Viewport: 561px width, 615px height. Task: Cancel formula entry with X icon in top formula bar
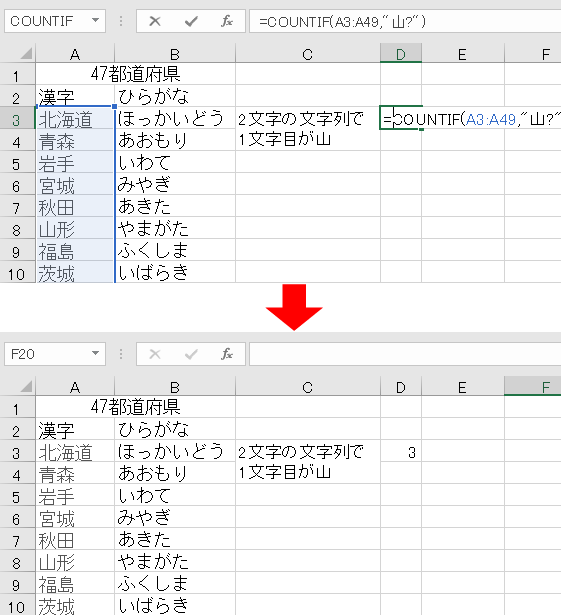[155, 21]
